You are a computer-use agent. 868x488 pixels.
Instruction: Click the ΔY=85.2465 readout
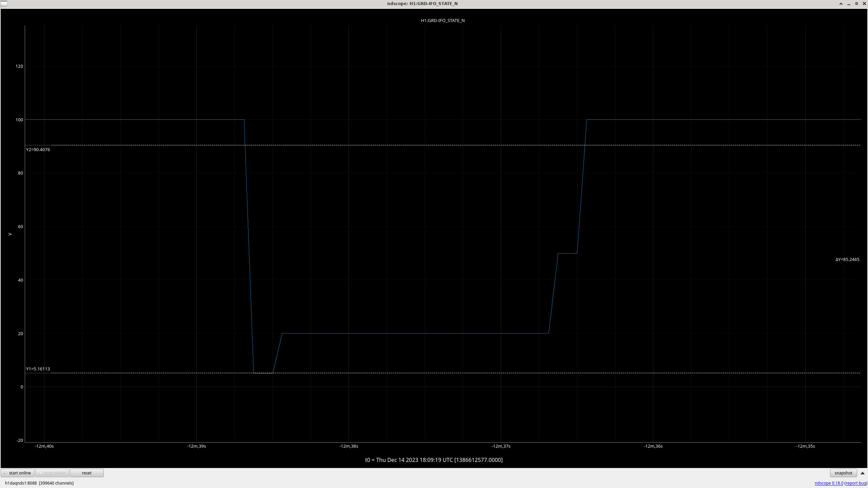pos(847,259)
